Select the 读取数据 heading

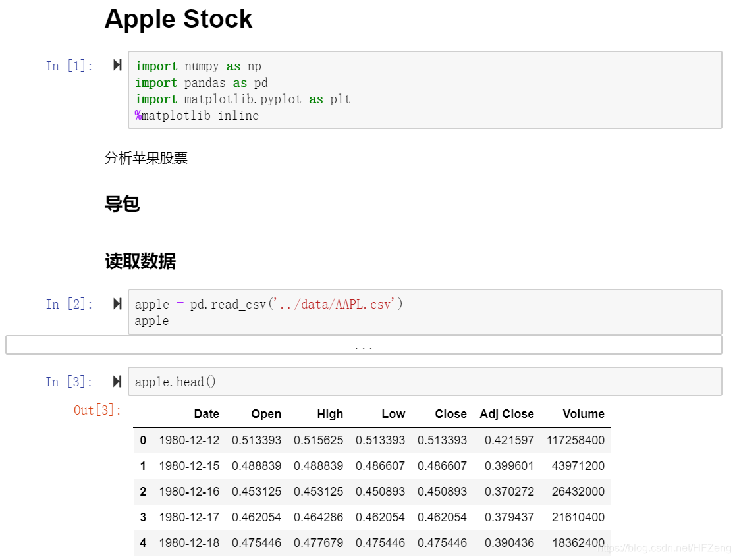click(140, 261)
